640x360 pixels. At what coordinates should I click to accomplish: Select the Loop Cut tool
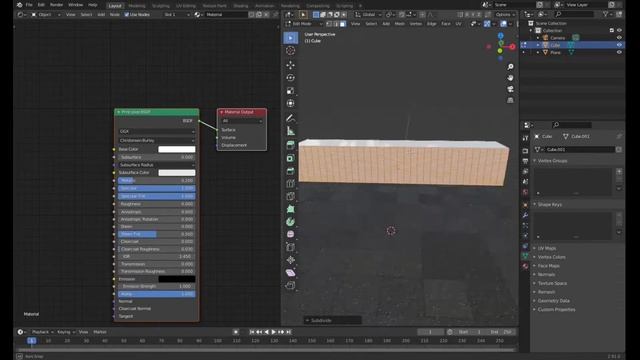tap(290, 184)
